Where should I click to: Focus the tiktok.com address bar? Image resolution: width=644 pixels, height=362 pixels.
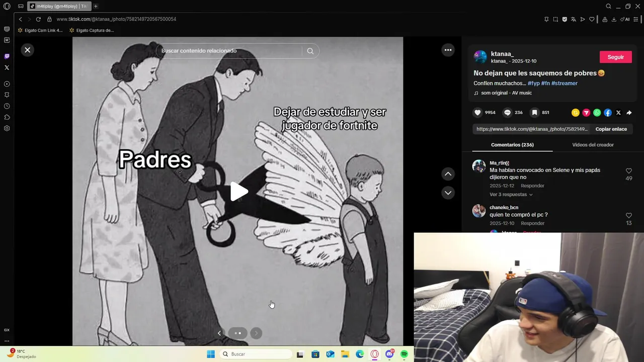tap(116, 19)
